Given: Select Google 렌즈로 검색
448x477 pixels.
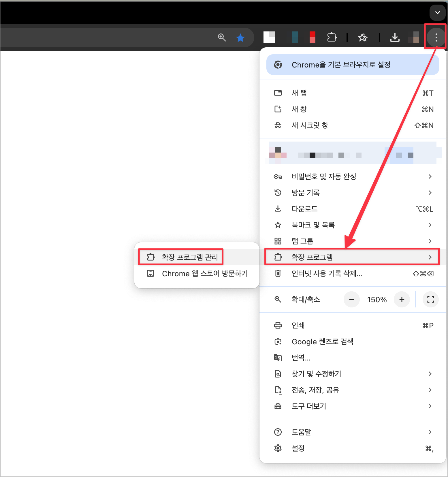Looking at the screenshot, I should (x=353, y=341).
